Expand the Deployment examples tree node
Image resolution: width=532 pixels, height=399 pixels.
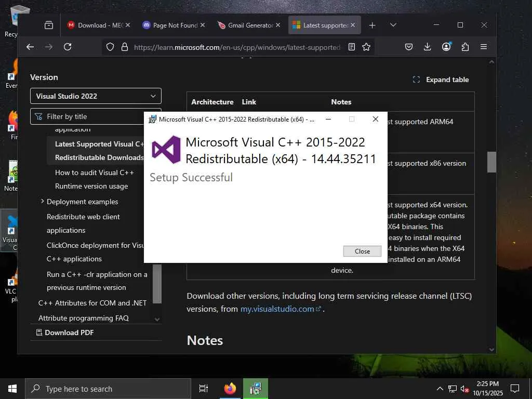point(42,201)
